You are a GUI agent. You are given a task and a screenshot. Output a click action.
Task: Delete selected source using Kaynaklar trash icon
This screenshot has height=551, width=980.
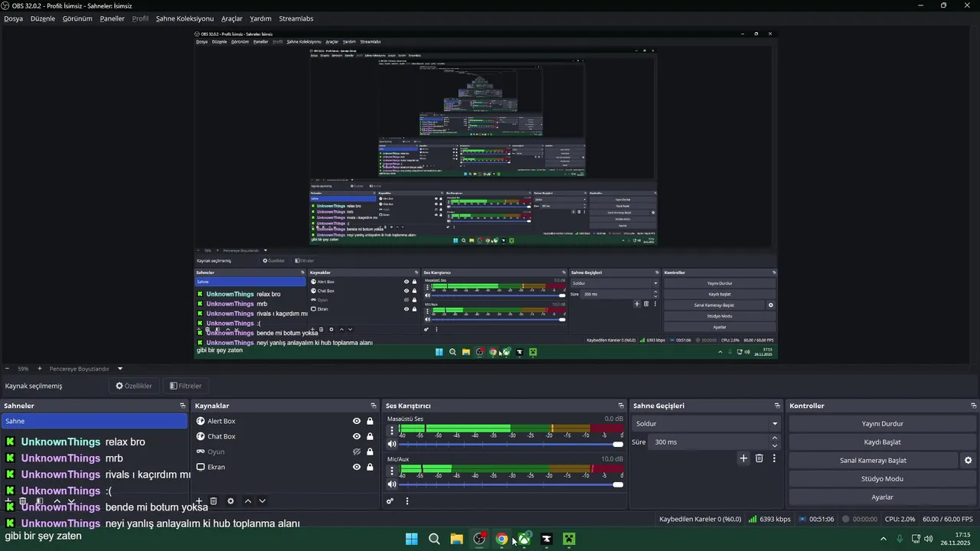tap(214, 501)
